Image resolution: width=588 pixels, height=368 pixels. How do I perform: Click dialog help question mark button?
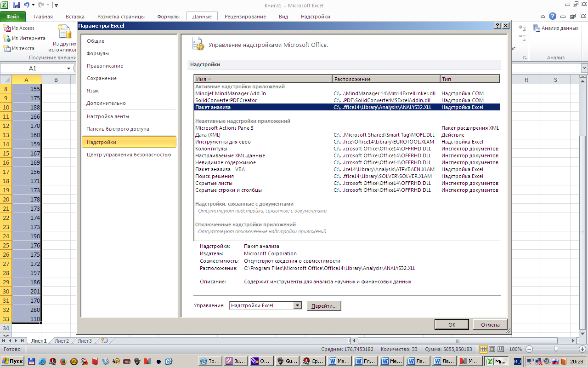coord(498,26)
